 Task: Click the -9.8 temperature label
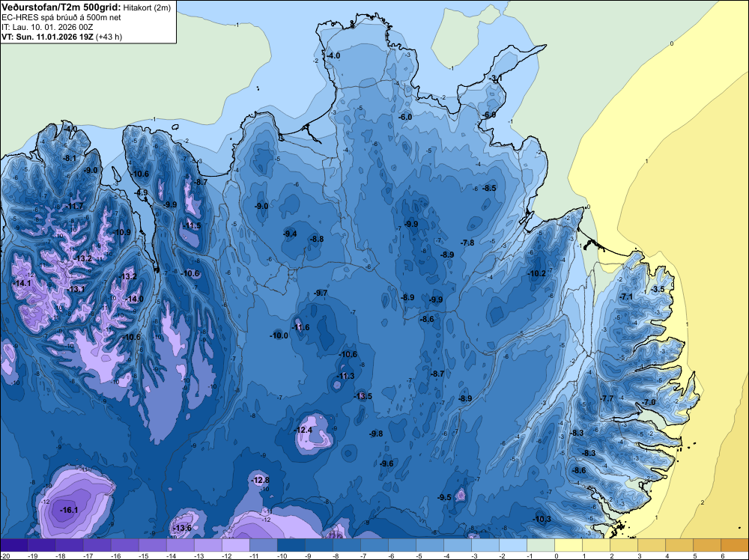(377, 433)
